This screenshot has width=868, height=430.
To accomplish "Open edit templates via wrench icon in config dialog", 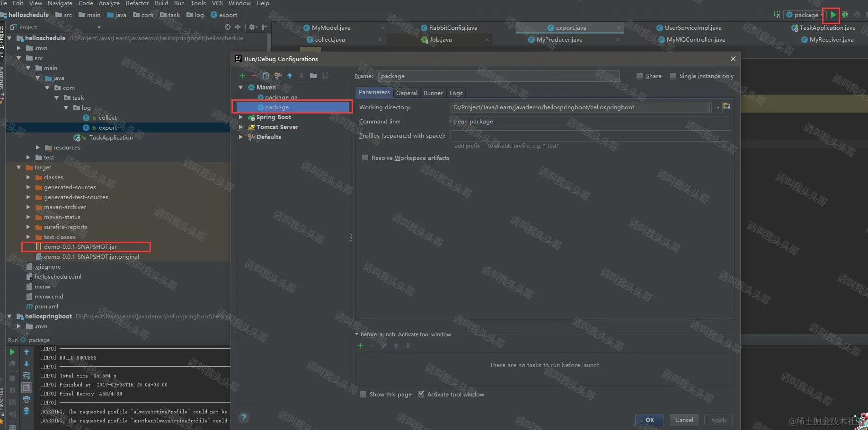I will coord(278,76).
